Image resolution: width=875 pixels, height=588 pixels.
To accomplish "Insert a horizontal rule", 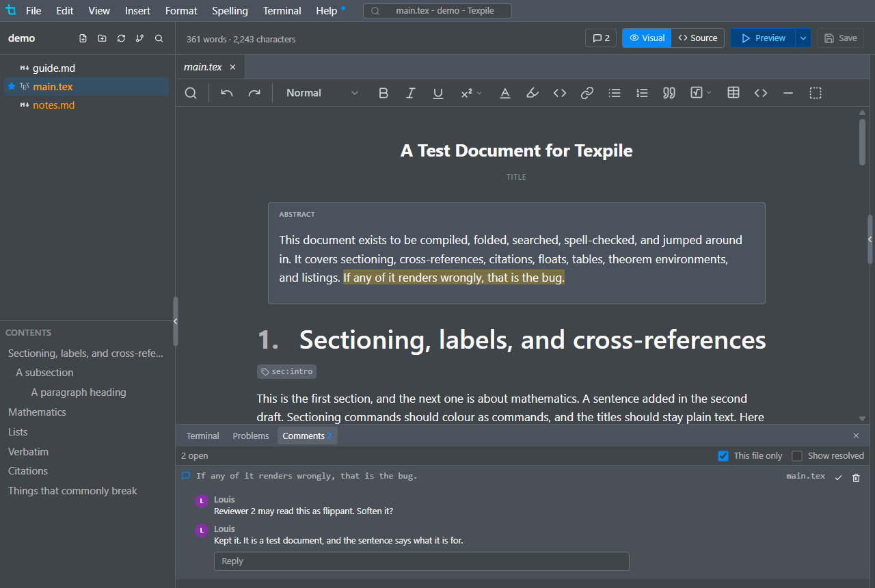I will (x=788, y=93).
